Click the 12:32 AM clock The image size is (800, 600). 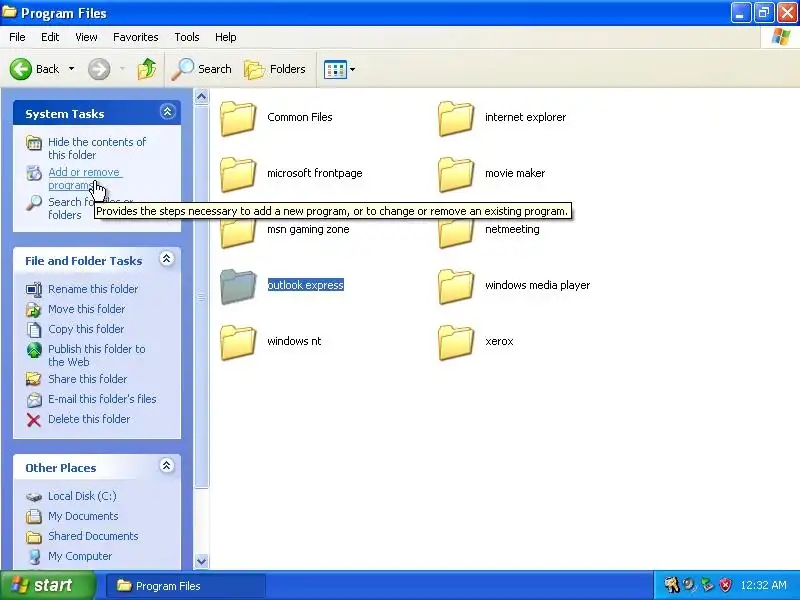[x=763, y=585]
